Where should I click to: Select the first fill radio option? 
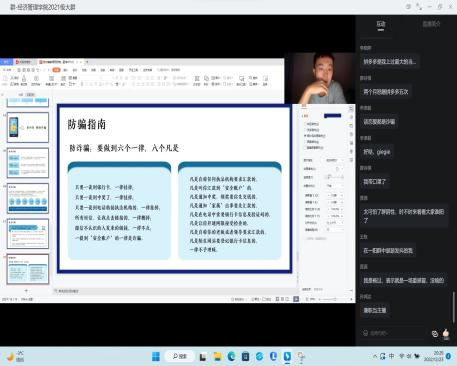point(305,124)
